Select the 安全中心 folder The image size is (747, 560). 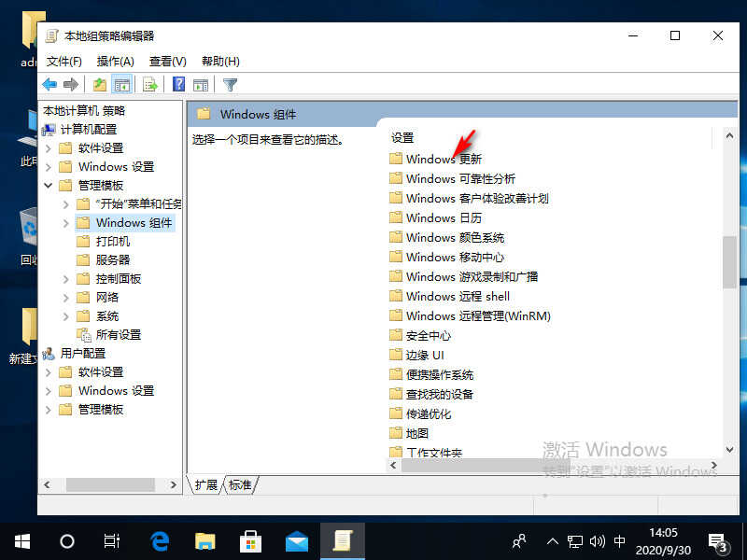tap(419, 335)
